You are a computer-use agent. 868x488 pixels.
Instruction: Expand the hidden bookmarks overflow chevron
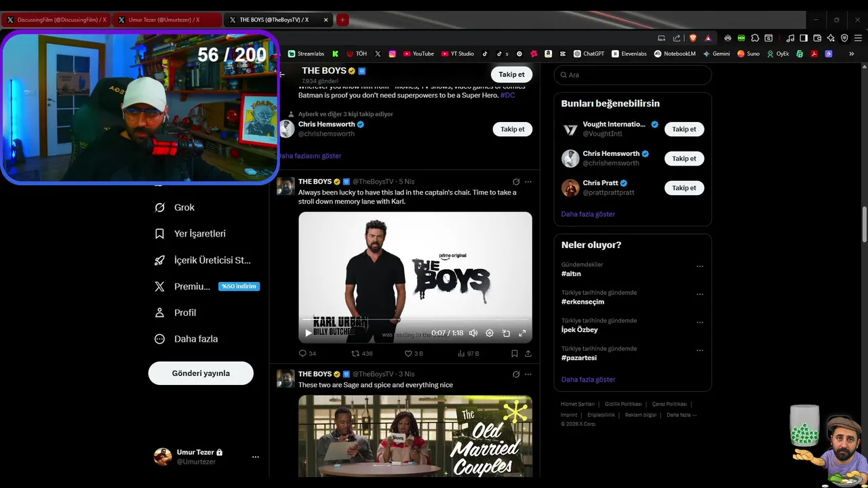coord(852,54)
